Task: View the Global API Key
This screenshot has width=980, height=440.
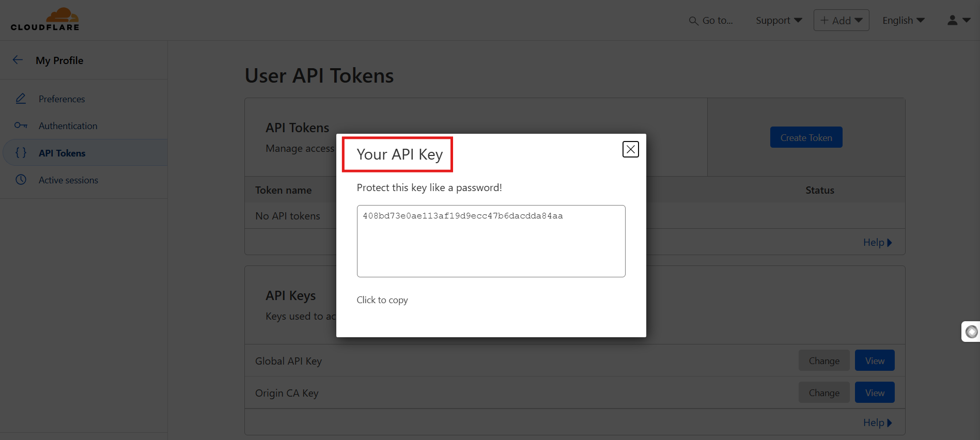Action: [874, 360]
